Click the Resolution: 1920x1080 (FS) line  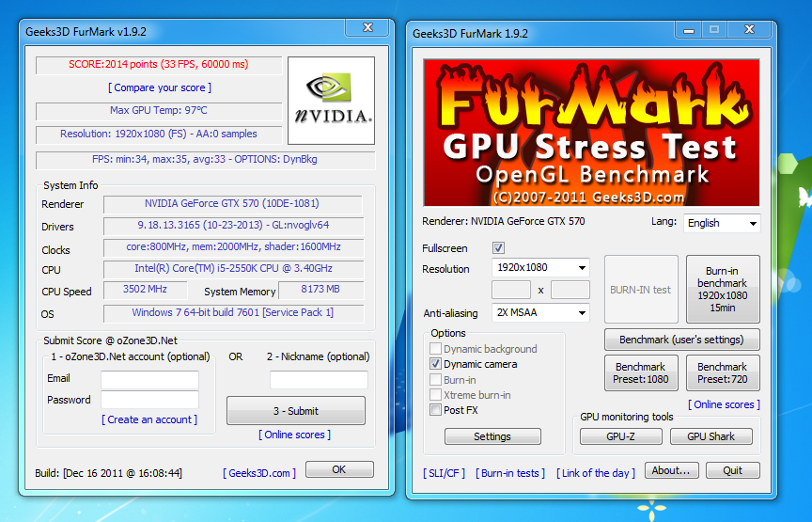pyautogui.click(x=159, y=134)
